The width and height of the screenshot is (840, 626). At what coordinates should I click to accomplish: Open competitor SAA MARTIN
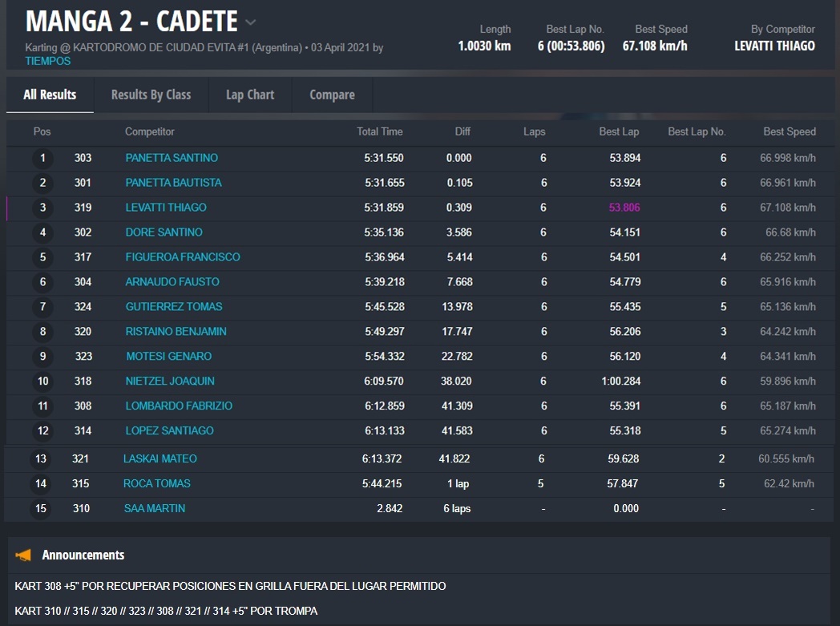coord(154,508)
